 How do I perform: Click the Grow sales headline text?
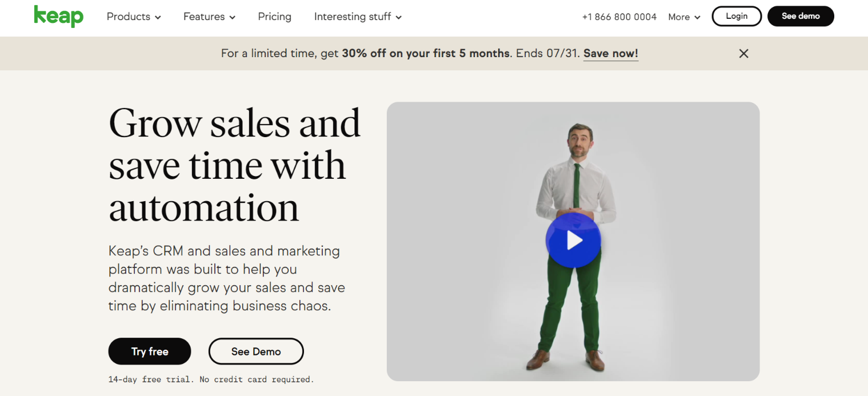point(234,165)
